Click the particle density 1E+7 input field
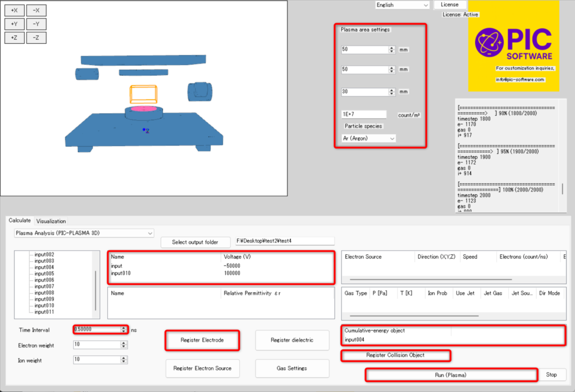Image resolution: width=575 pixels, height=392 pixels. [363, 115]
